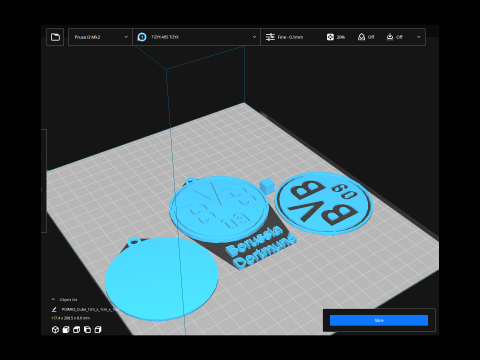Open the material configuration dropdown
Viewport: 480px width, 360px height.
[x=196, y=37]
